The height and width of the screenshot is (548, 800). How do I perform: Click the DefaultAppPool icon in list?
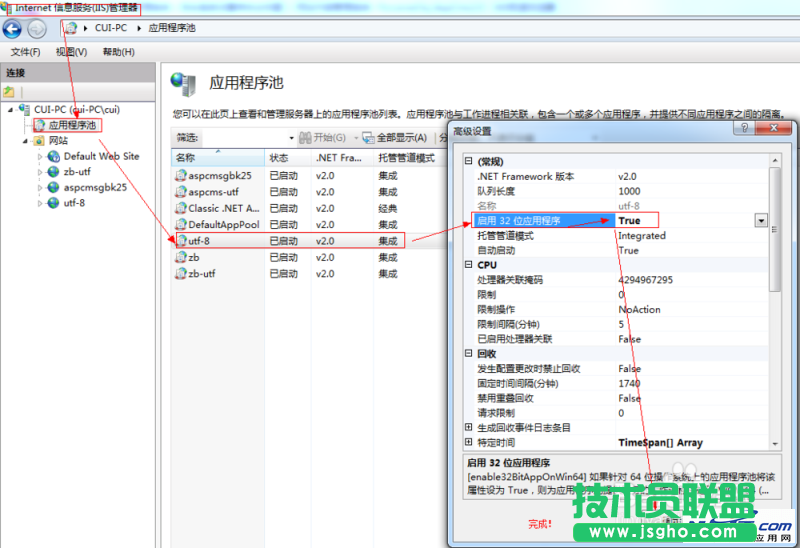point(181,225)
